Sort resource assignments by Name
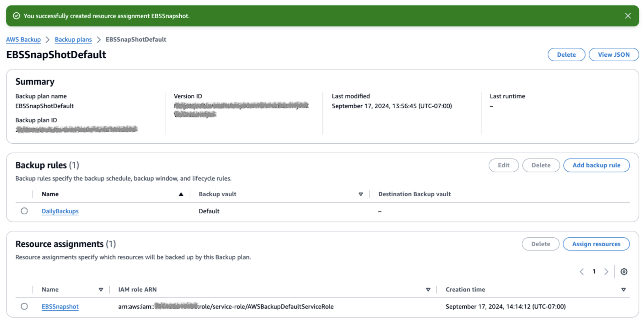 pos(101,290)
